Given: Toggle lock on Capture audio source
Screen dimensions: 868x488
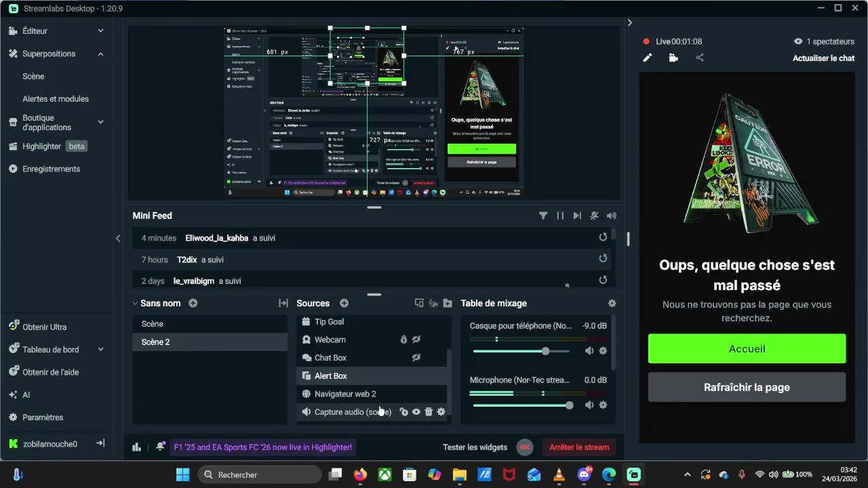Looking at the screenshot, I should [403, 411].
